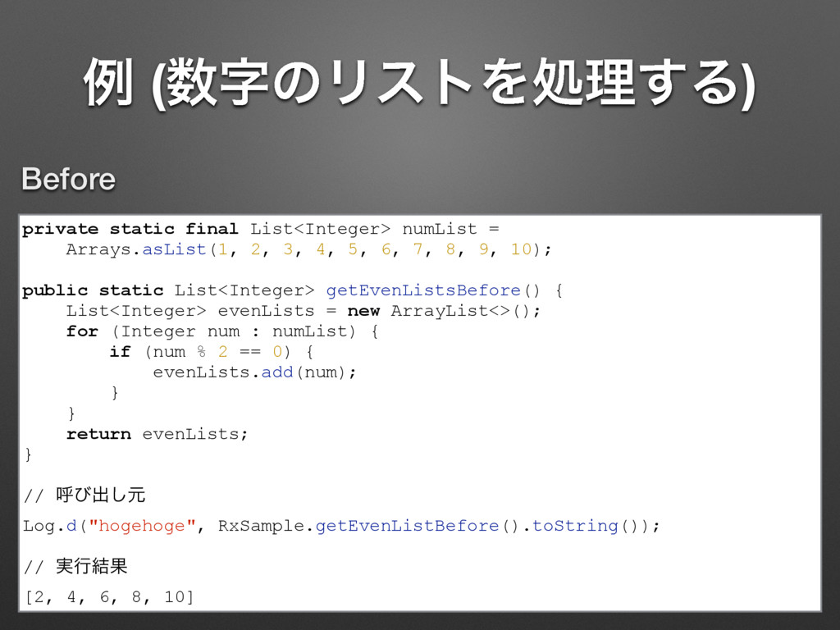The image size is (840, 630).
Task: Click 'RxSample.getEvenListBefore()' call
Action: (x=368, y=526)
